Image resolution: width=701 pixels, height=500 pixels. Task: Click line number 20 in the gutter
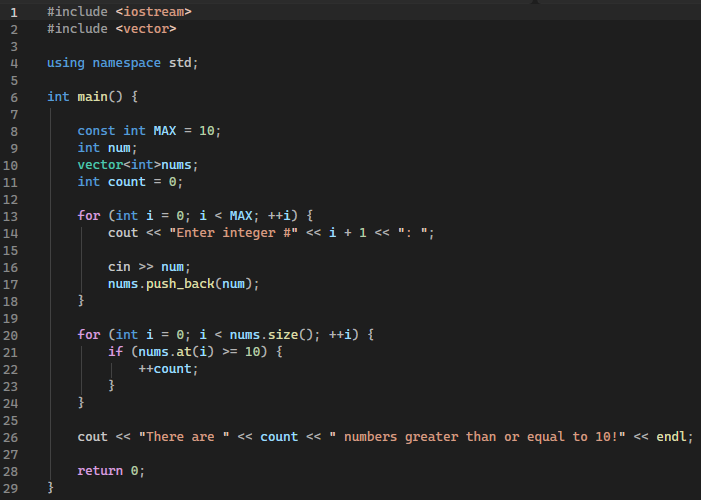click(11, 335)
